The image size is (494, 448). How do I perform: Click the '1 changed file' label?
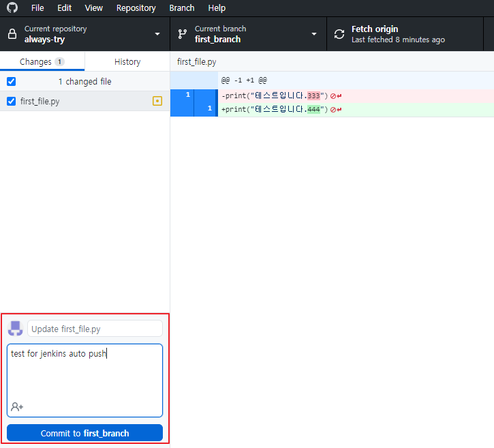coord(84,82)
